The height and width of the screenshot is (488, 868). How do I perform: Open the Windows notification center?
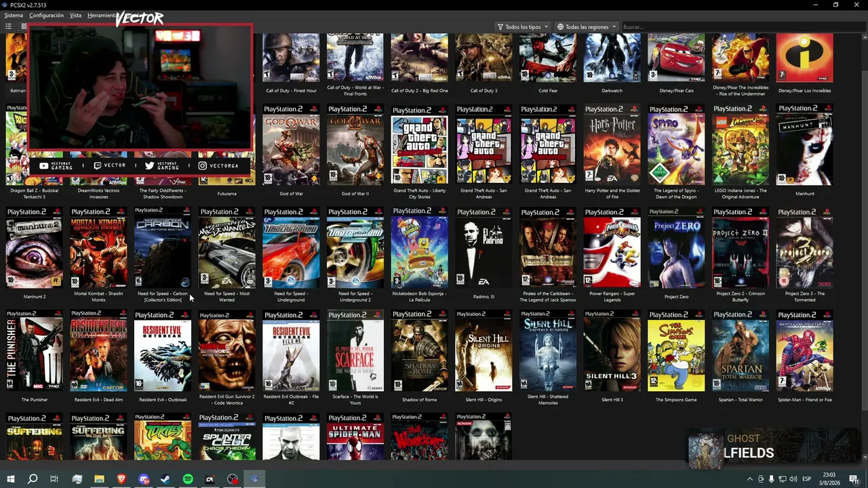pyautogui.click(x=854, y=479)
